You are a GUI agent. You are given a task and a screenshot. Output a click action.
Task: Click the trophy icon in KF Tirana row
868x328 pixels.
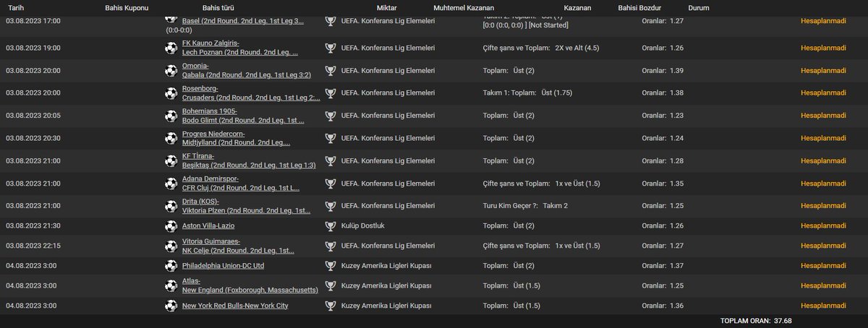coord(331,160)
